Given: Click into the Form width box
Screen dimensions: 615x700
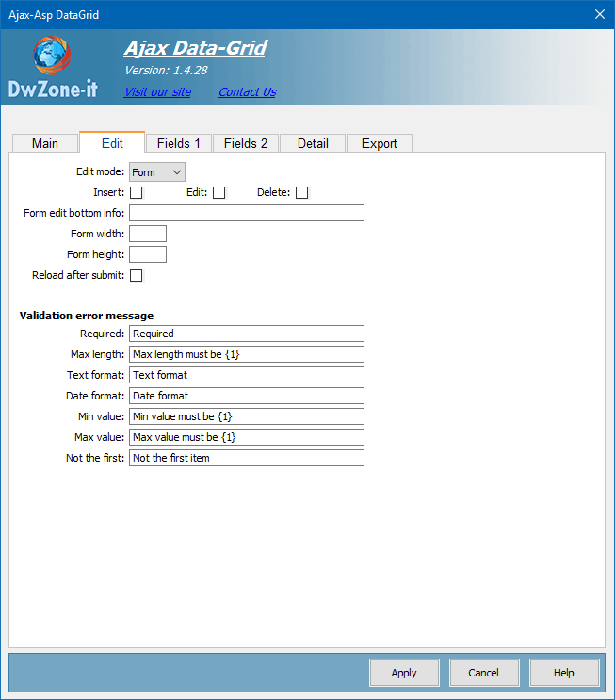Looking at the screenshot, I should [x=147, y=234].
